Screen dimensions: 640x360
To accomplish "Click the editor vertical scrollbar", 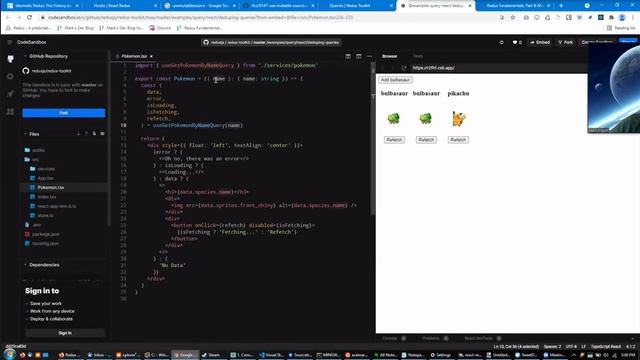I will click(x=373, y=139).
